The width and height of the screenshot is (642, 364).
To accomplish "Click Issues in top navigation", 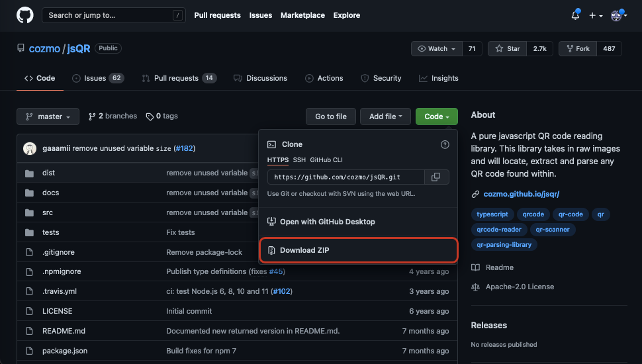I will click(261, 15).
